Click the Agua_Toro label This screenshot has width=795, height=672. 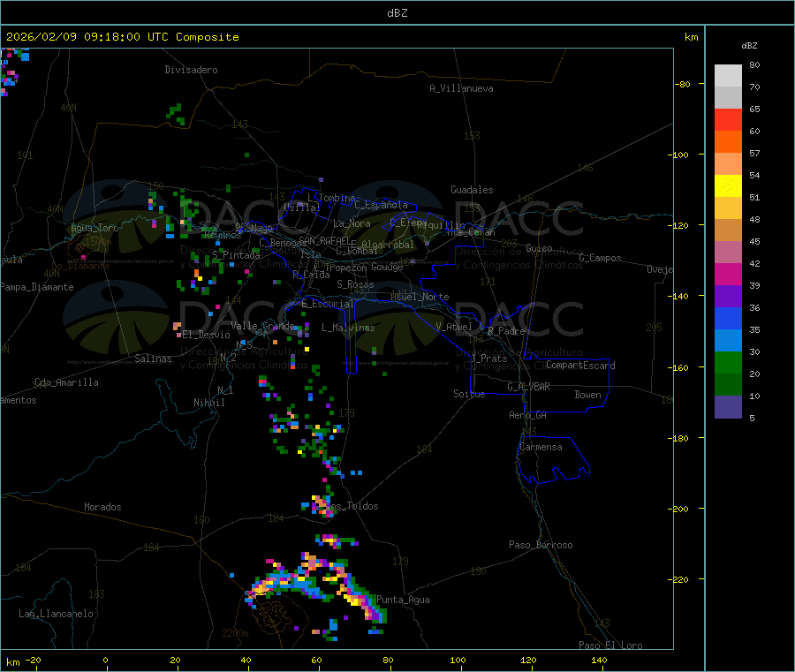pos(95,228)
